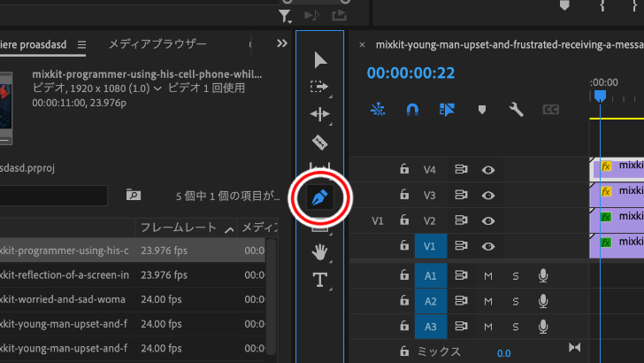Toggle lock on track V3

click(404, 194)
